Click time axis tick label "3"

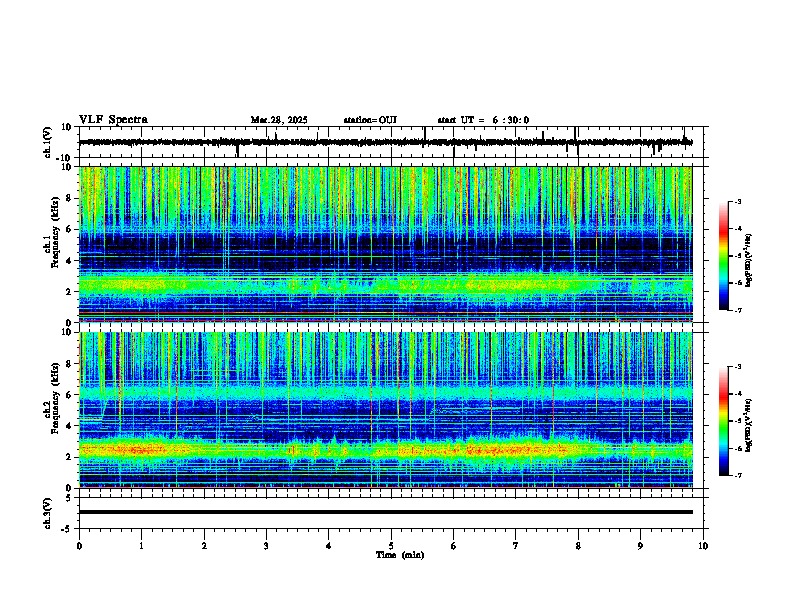(x=266, y=546)
